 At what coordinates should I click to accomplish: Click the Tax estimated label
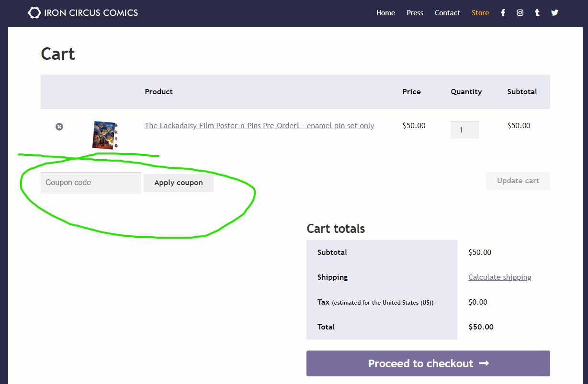tap(375, 302)
